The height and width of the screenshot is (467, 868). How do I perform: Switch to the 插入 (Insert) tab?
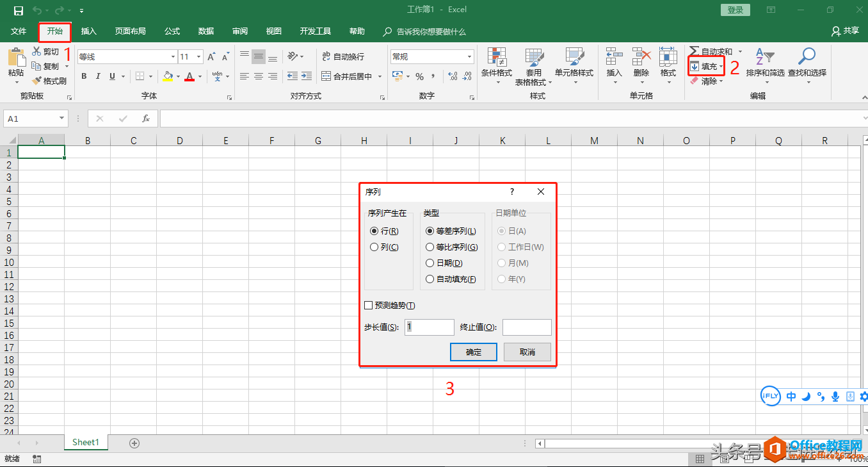pos(89,31)
